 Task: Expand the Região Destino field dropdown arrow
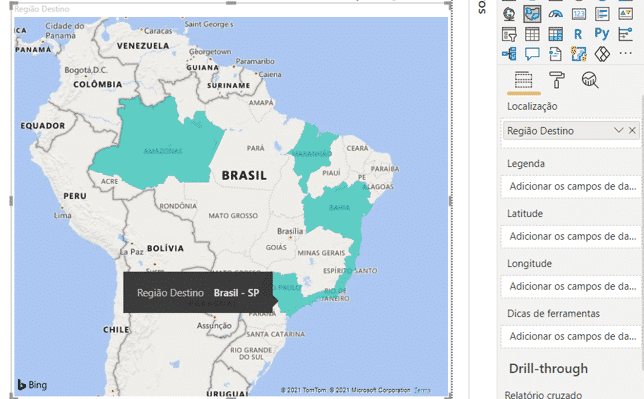(619, 131)
